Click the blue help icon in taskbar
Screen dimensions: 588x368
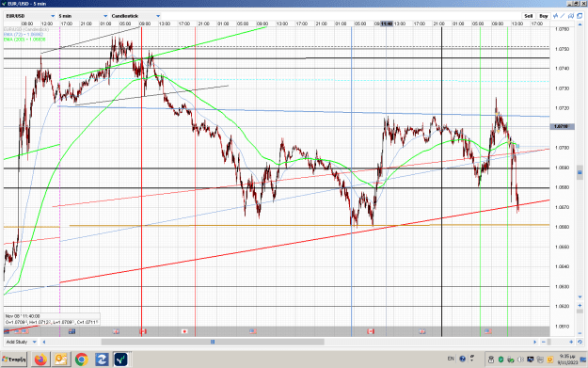pyautogui.click(x=462, y=359)
